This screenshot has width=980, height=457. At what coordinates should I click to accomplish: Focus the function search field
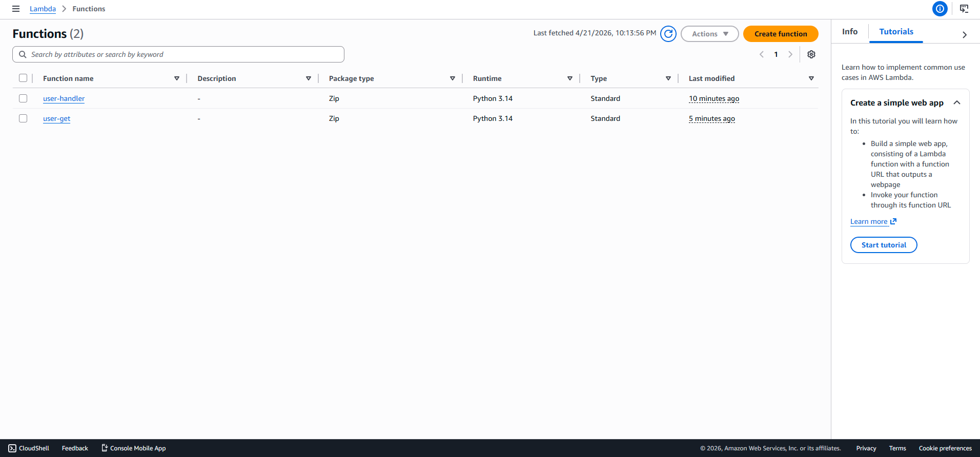tap(178, 54)
